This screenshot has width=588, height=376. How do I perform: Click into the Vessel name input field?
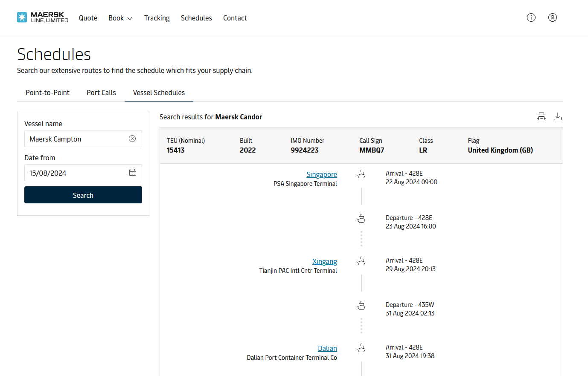77,139
